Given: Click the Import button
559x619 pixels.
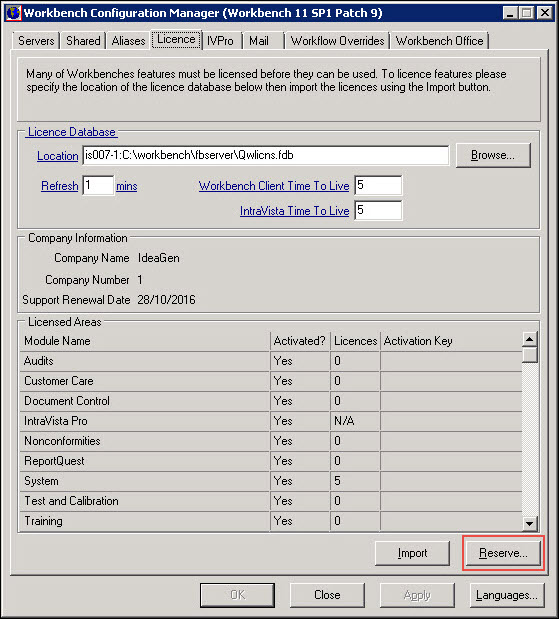Looking at the screenshot, I should point(412,553).
